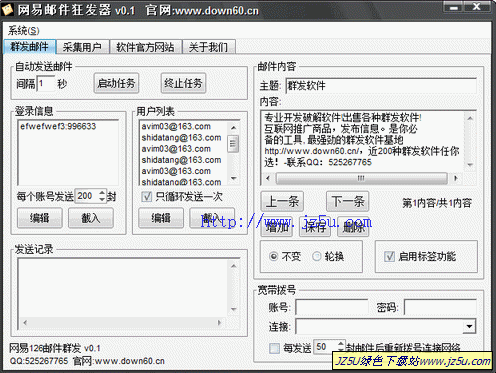Select login entry efwefwef3:996633
Viewport: 496px width, 373px height.
tap(58, 126)
